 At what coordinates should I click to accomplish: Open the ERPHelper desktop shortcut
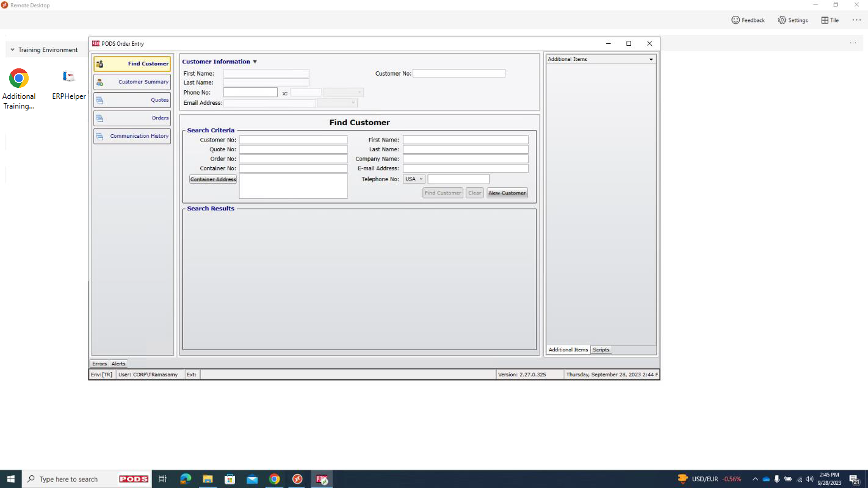point(69,84)
